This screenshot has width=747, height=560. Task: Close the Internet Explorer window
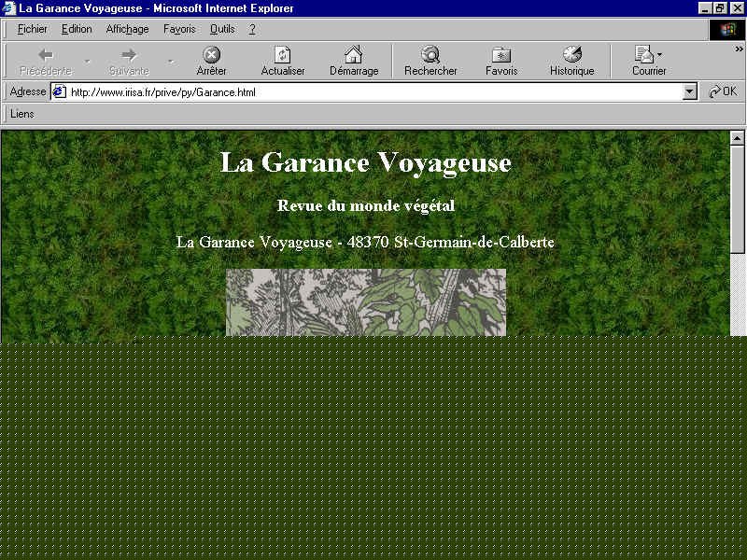pos(737,8)
